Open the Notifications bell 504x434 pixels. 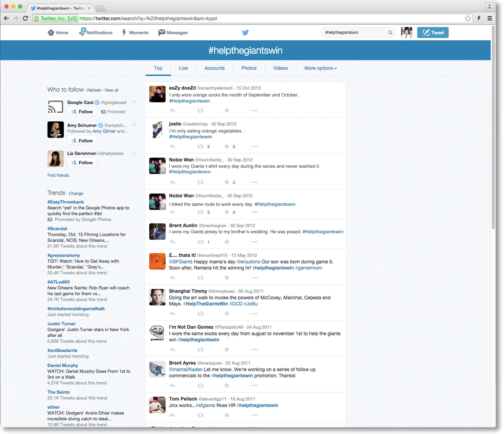[82, 32]
